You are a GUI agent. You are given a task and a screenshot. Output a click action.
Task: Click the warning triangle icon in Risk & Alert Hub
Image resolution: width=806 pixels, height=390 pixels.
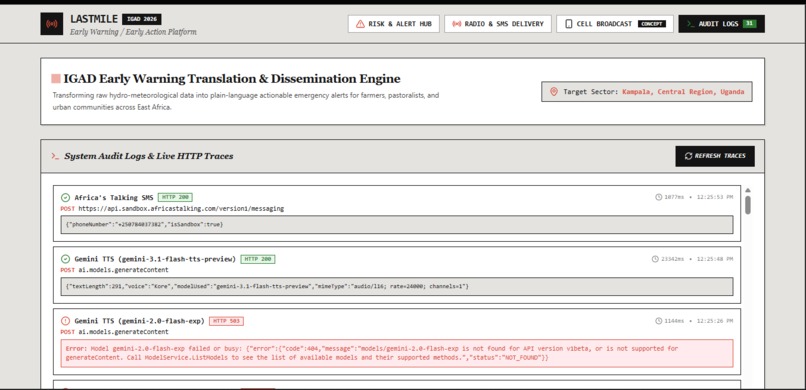click(360, 24)
